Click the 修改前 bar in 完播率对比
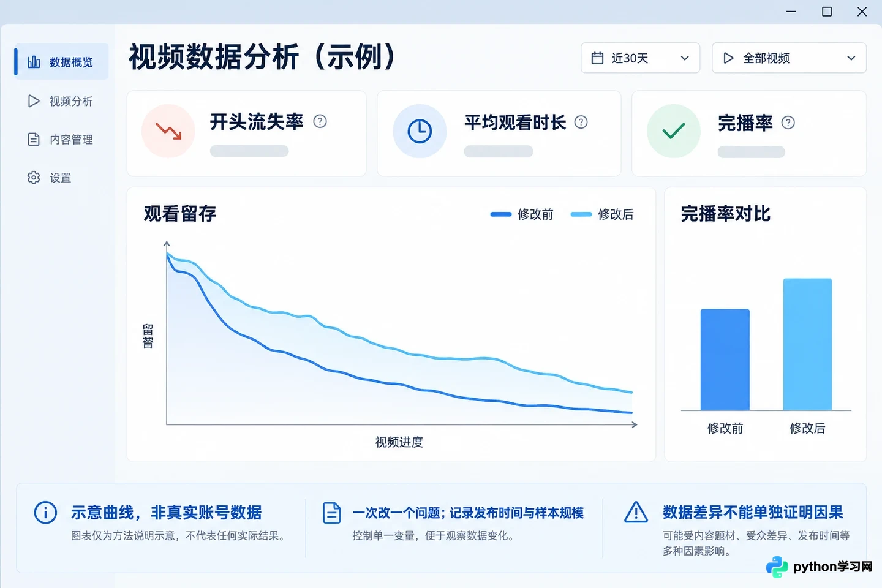Image resolution: width=882 pixels, height=588 pixels. (725, 360)
